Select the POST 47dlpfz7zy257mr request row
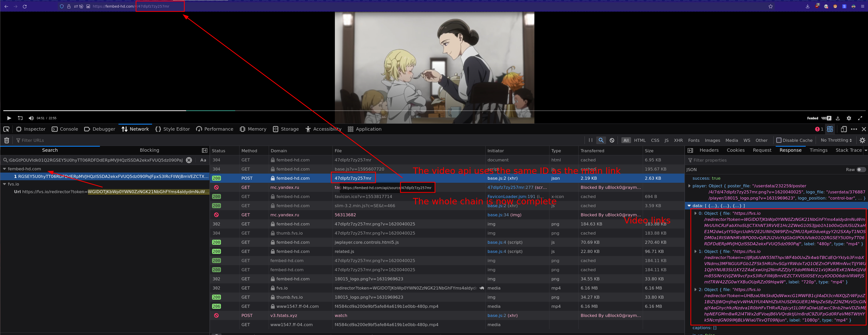The width and height of the screenshot is (868, 335). pyautogui.click(x=447, y=178)
